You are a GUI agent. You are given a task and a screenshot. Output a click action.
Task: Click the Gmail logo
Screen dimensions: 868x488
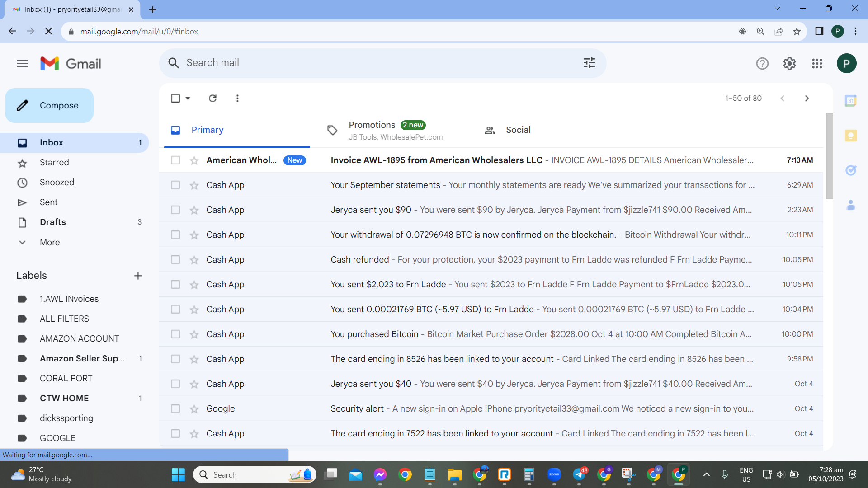point(71,64)
